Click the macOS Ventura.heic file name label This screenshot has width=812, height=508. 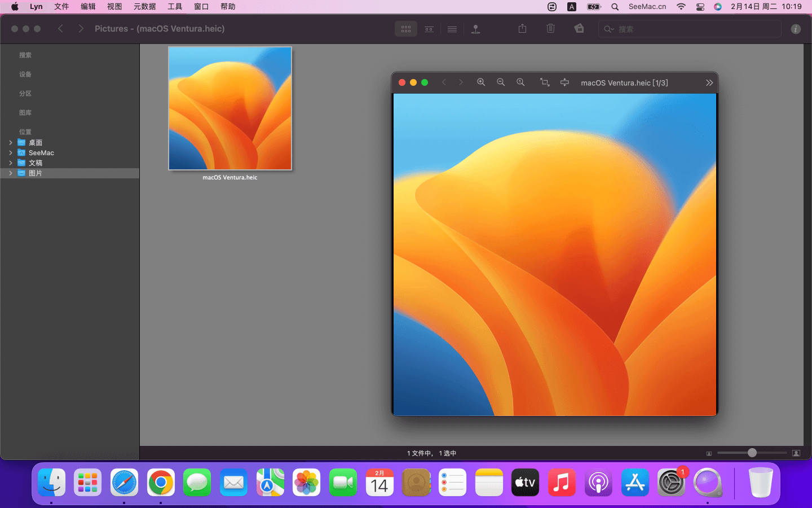pyautogui.click(x=230, y=177)
